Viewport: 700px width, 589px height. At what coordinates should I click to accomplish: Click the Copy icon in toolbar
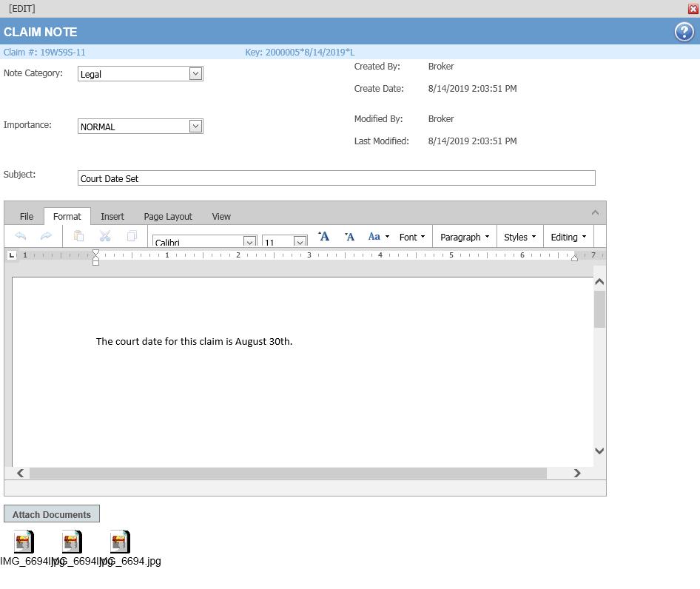pyautogui.click(x=132, y=236)
